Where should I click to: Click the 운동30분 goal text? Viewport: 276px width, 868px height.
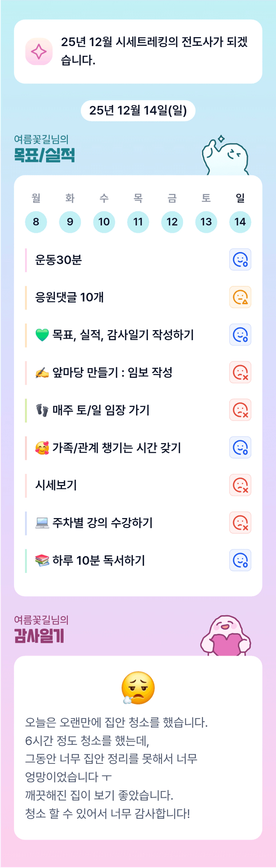(x=58, y=260)
